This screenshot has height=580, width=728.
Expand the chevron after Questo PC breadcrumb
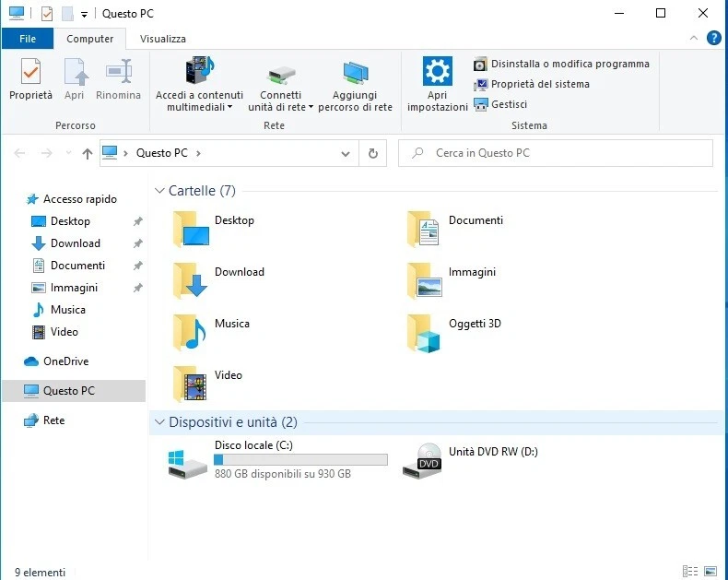click(x=198, y=153)
